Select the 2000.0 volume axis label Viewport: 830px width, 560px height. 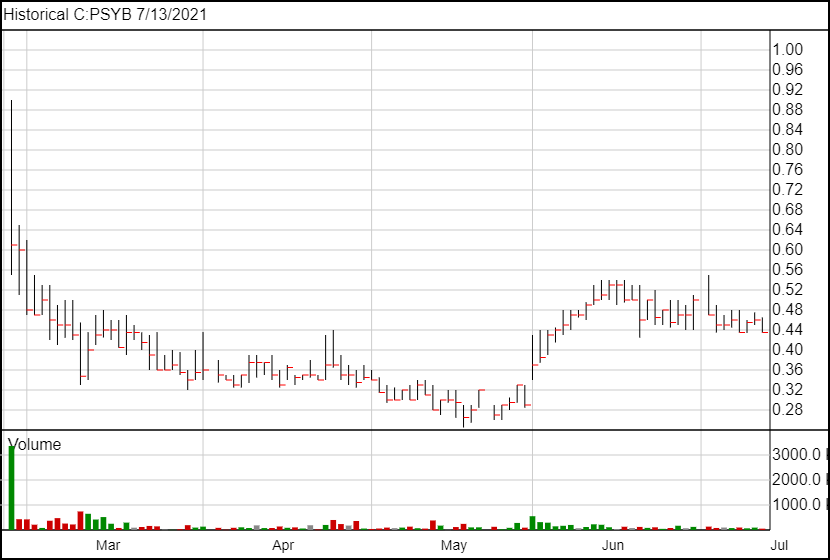[798, 480]
